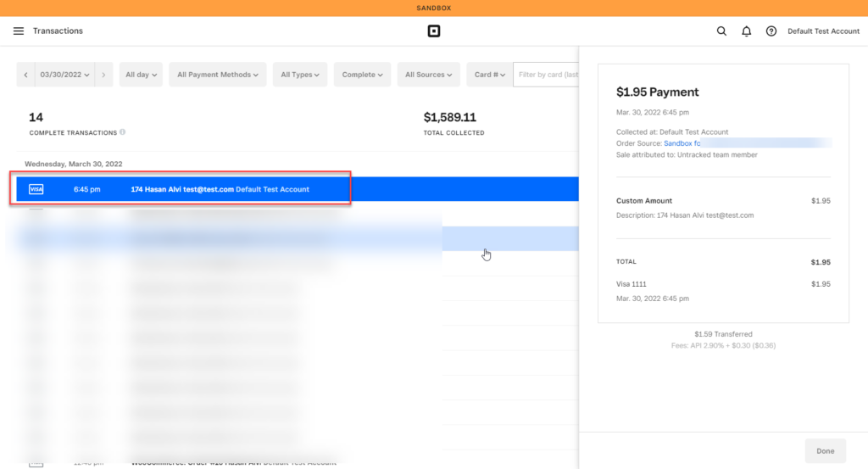
Task: Click the $1.59 Transferred text
Action: click(723, 334)
